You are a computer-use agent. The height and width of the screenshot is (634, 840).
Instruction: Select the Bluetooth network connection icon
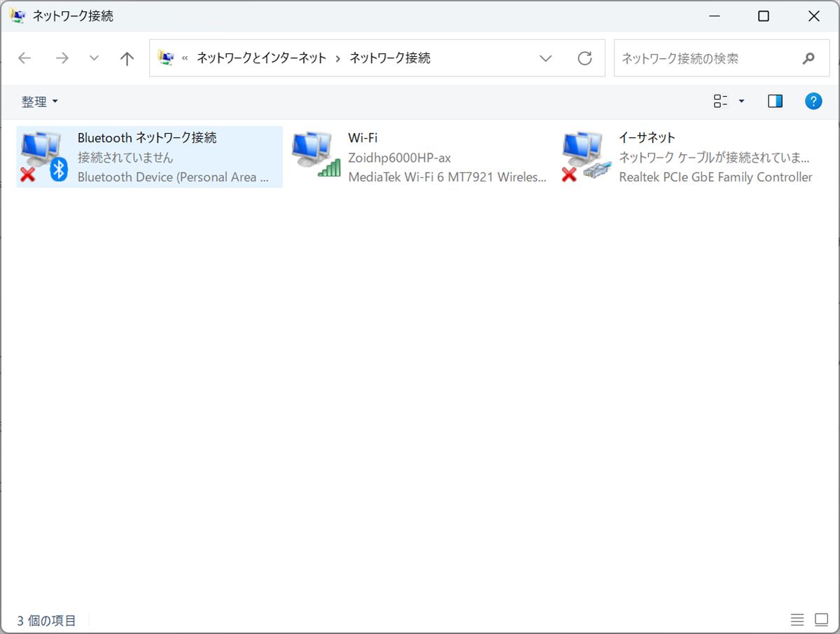(x=43, y=157)
